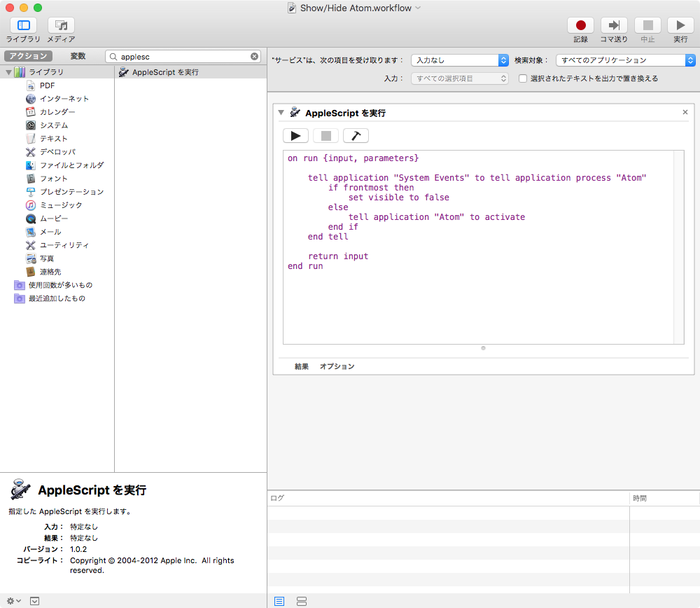
Task: Clear the action search field
Action: (254, 56)
